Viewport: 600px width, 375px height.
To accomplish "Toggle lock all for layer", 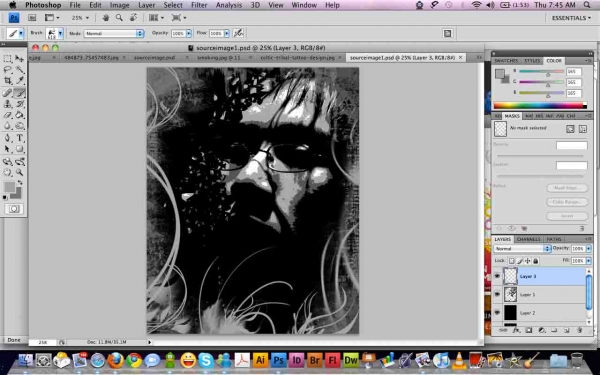I will (x=536, y=261).
